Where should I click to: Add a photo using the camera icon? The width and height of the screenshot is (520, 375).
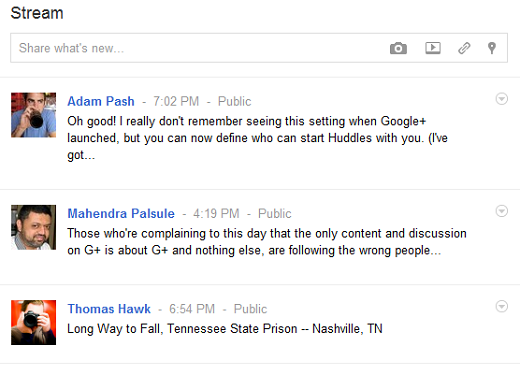tap(398, 48)
